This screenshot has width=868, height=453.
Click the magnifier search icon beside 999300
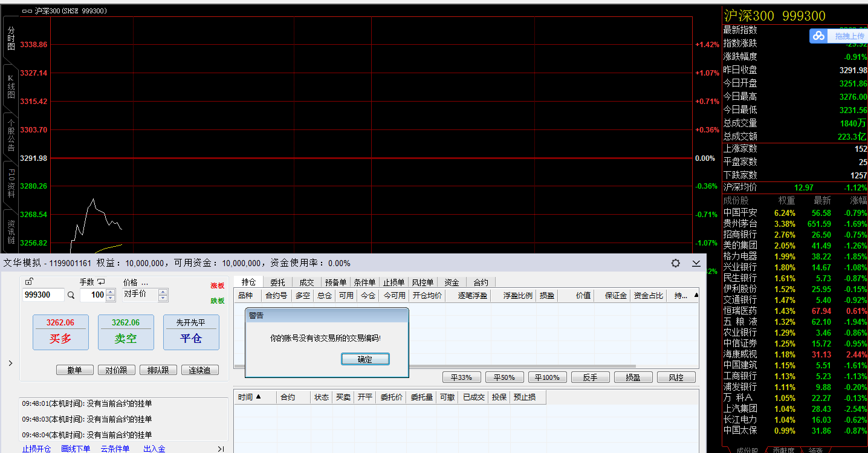pos(71,295)
